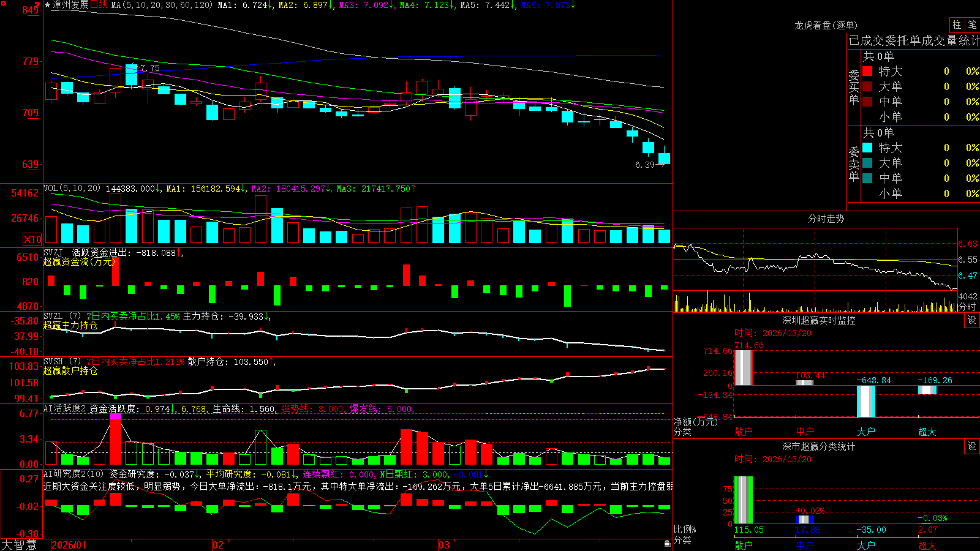Open 设 settings for 深市超赢分类统计
980x551 pixels.
[972, 446]
